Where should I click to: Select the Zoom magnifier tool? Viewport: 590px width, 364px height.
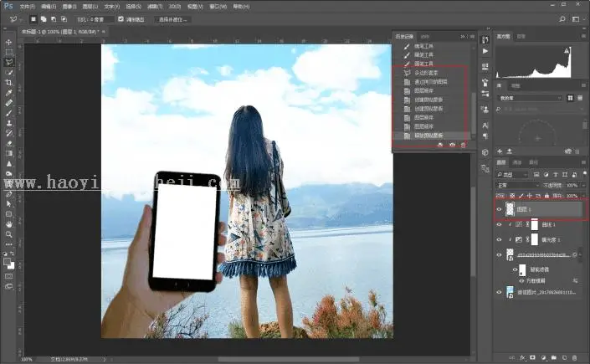[8, 234]
